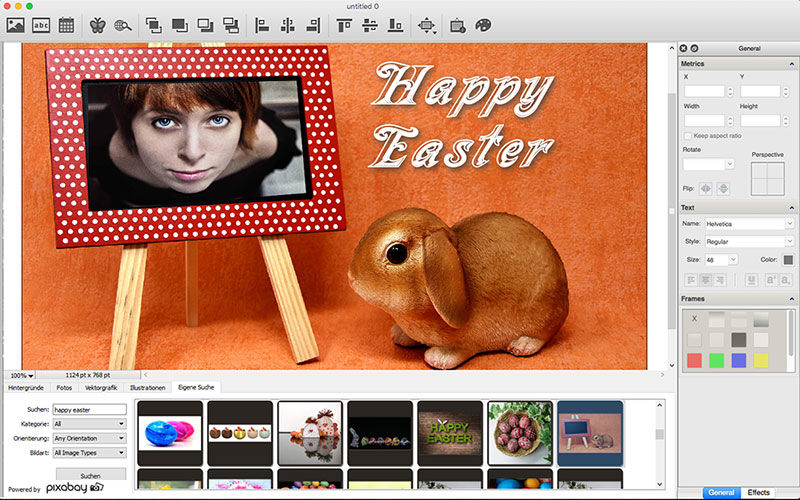Viewport: 800px width, 500px height.
Task: Toggle underline text formatting
Action: 751,280
